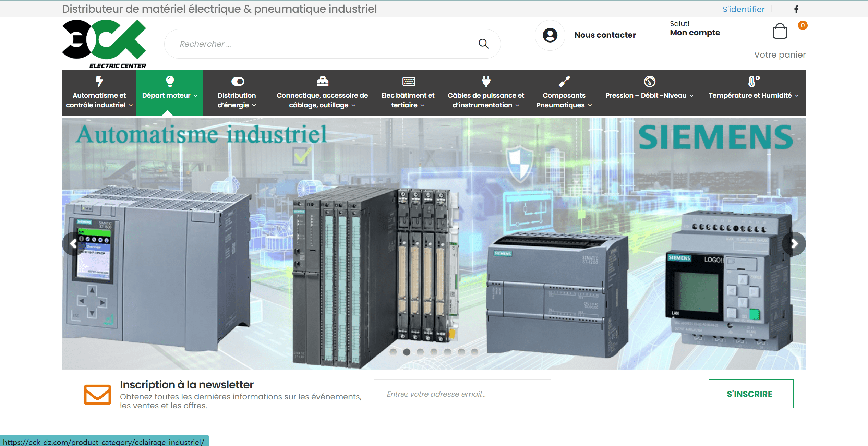Viewport: 868px width, 446px height.
Task: Expand Composants Pneumatiques dropdown chevron
Action: pos(590,105)
